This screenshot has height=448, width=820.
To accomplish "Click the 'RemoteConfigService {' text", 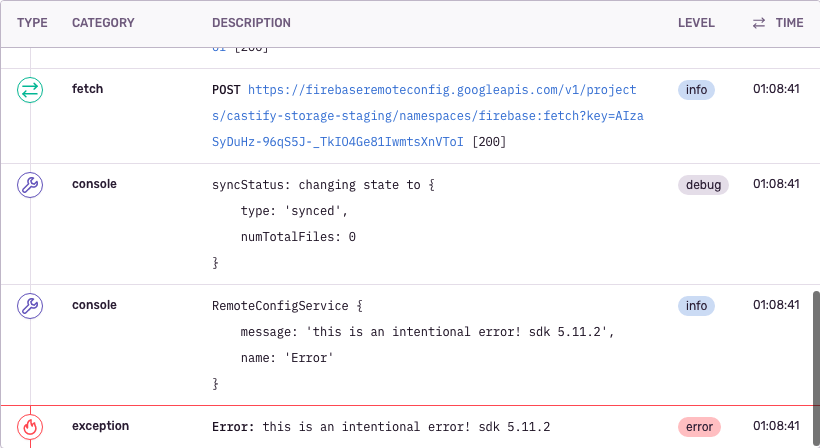I will (x=287, y=306).
